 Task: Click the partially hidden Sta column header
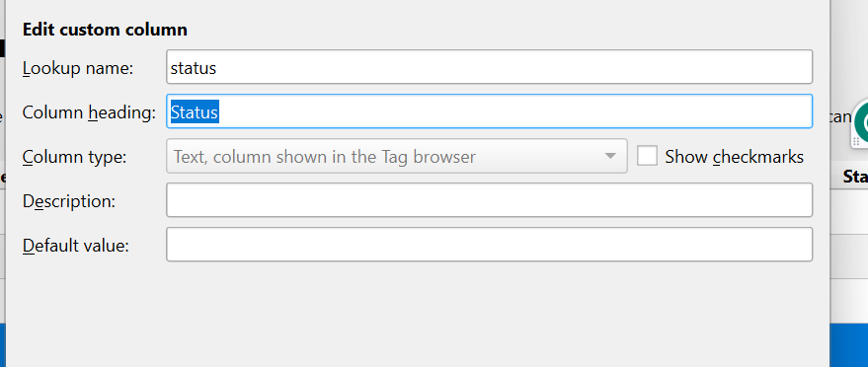tap(855, 177)
